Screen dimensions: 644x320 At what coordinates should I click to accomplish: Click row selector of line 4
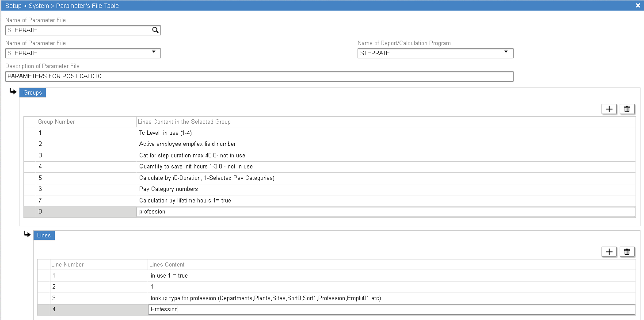click(x=44, y=309)
